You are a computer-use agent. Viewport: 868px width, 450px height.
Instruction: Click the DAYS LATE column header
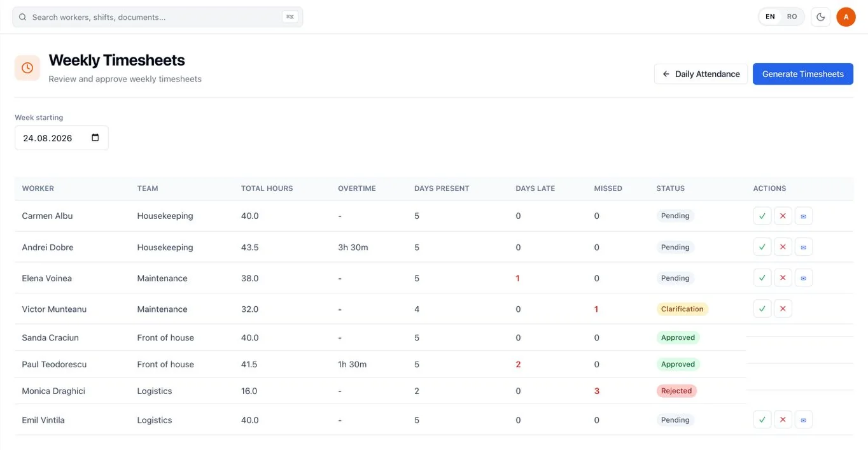click(x=535, y=188)
